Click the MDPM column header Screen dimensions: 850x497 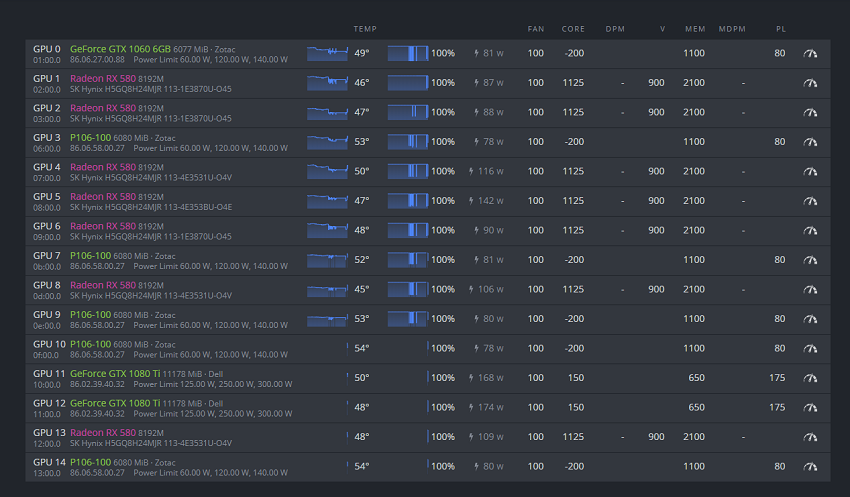pyautogui.click(x=732, y=29)
